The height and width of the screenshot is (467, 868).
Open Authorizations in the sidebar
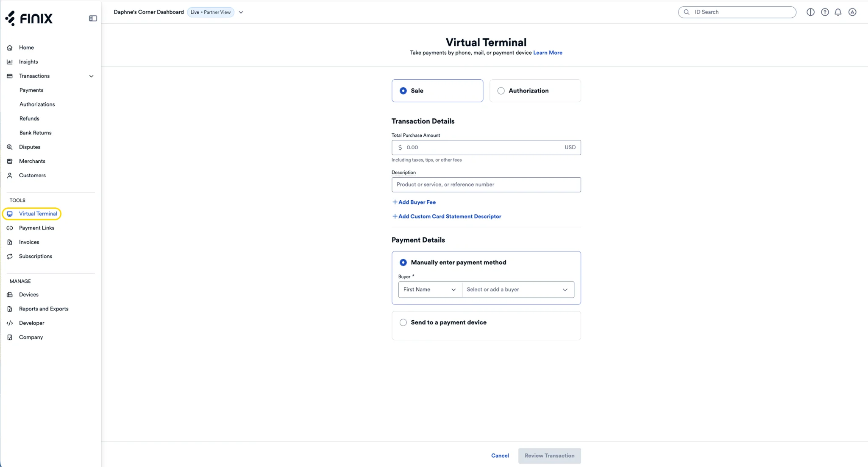click(x=37, y=104)
